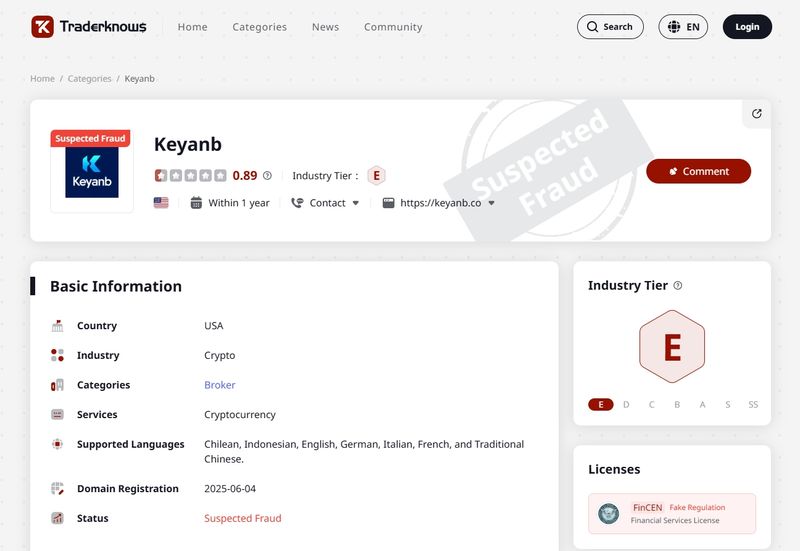Select tier B on the scale

tap(677, 405)
